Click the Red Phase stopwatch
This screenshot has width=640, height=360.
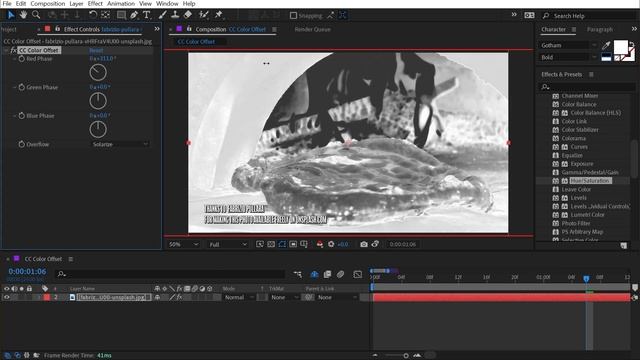coord(22,59)
